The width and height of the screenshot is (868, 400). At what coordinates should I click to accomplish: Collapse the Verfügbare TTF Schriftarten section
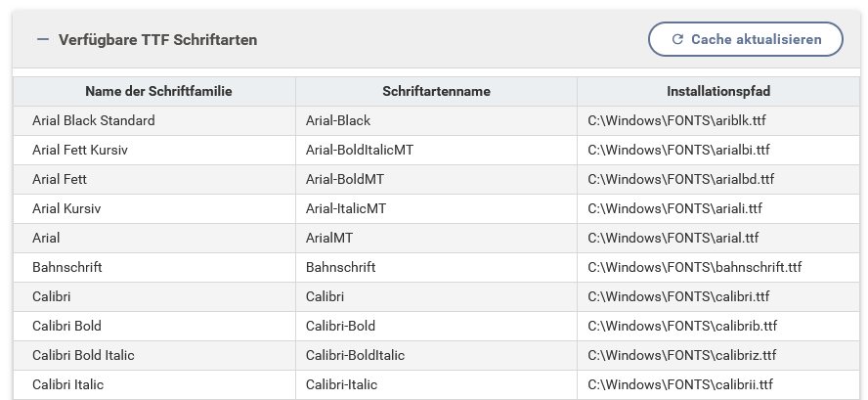point(42,40)
